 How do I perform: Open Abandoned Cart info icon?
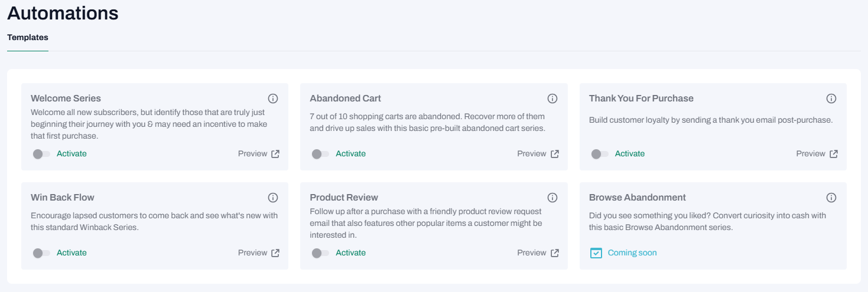tap(552, 99)
